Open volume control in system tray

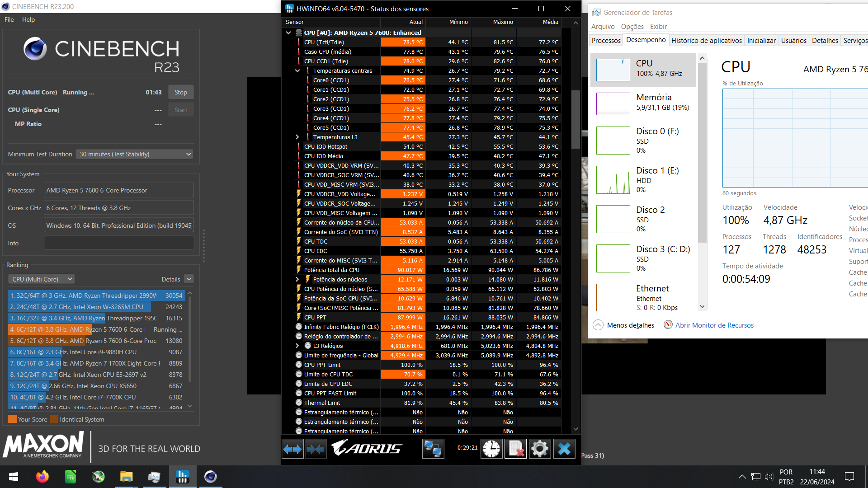pyautogui.click(x=769, y=477)
